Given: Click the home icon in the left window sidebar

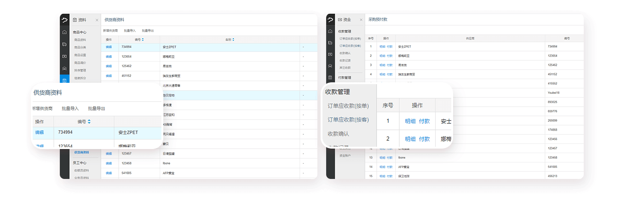Looking at the screenshot, I should tap(64, 32).
